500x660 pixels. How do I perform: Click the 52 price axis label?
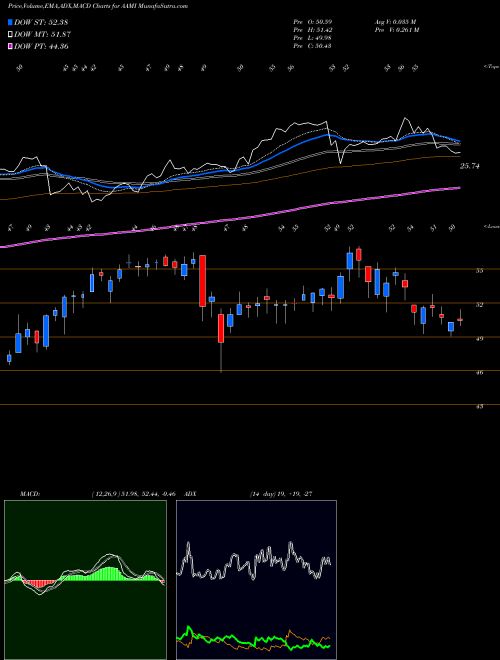(479, 305)
